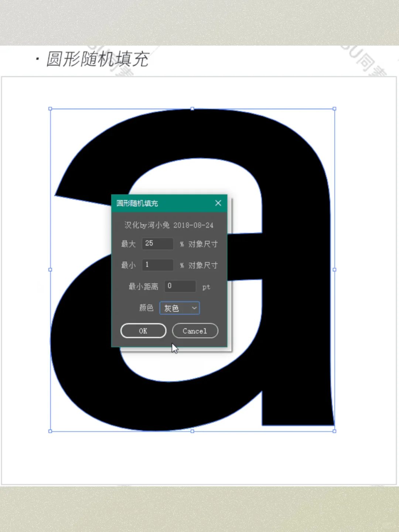Expand the 灰色 color options list

(180, 308)
